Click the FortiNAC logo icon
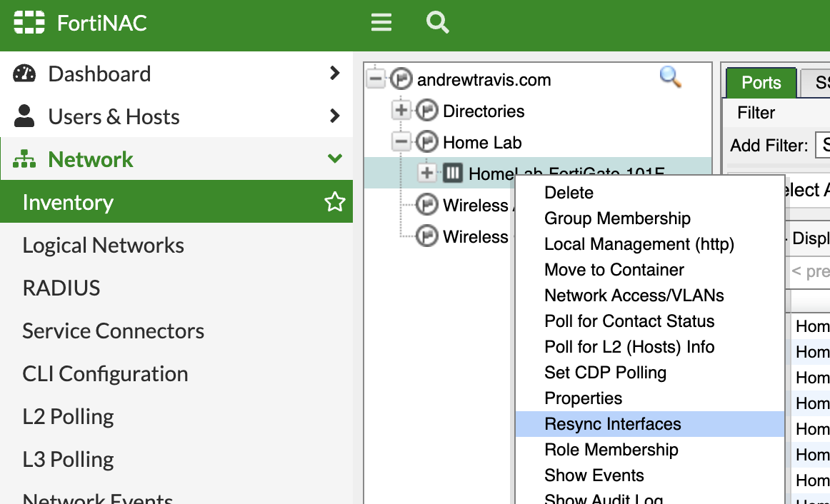830x504 pixels. pos(29,22)
